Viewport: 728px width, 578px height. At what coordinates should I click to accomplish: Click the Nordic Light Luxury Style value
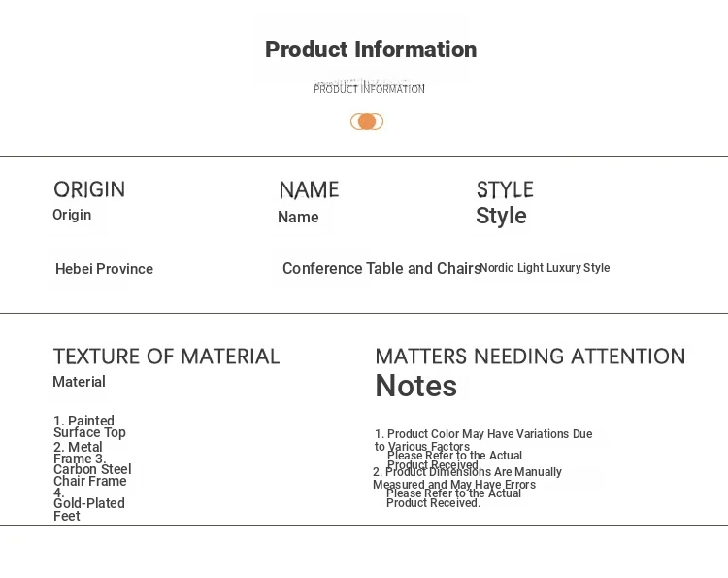click(x=545, y=268)
